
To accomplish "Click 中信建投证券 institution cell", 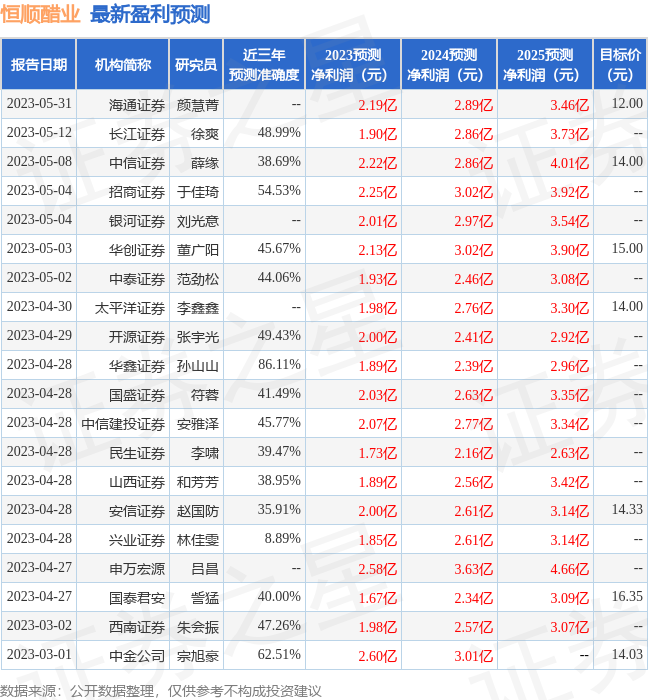I will pyautogui.click(x=123, y=424).
